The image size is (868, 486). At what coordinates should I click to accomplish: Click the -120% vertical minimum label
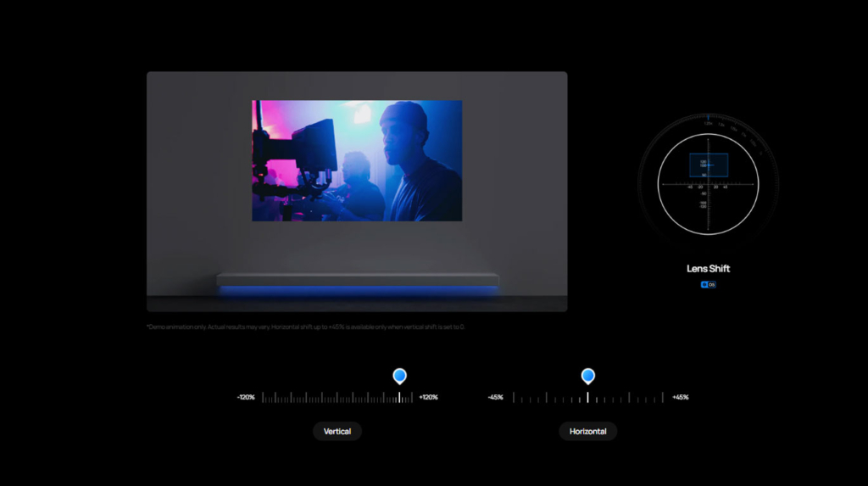pos(246,397)
